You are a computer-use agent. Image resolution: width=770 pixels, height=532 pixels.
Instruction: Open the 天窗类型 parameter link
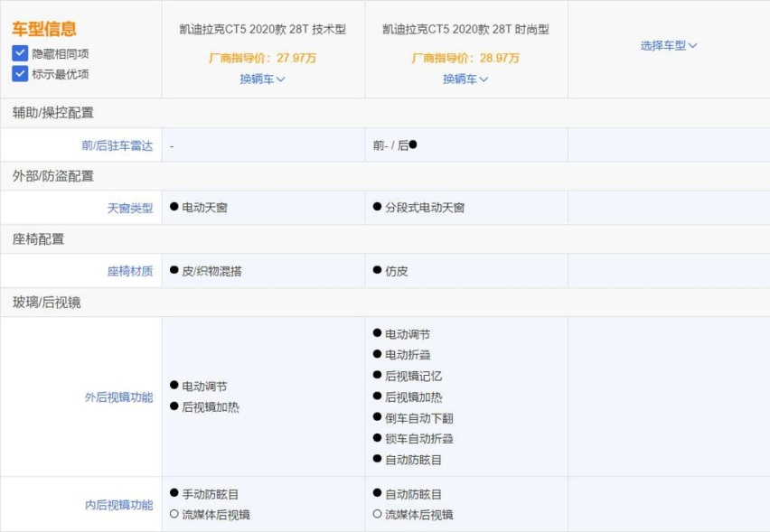point(130,208)
